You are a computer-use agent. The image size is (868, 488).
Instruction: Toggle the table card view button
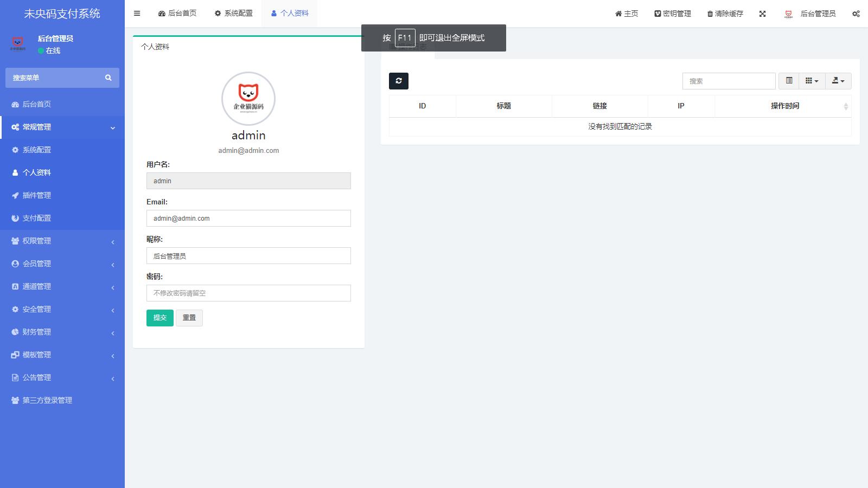tap(789, 81)
